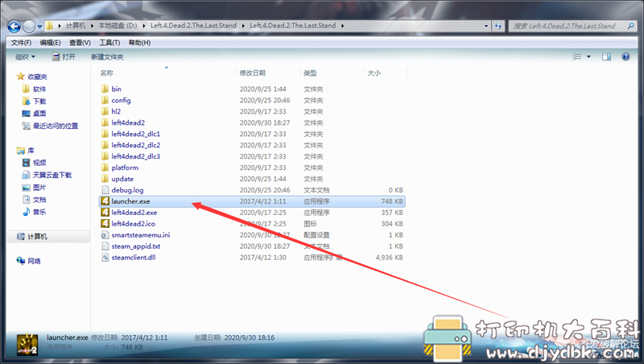The image size is (644, 364).
Task: Sort by the 名称 column header
Action: tap(107, 72)
